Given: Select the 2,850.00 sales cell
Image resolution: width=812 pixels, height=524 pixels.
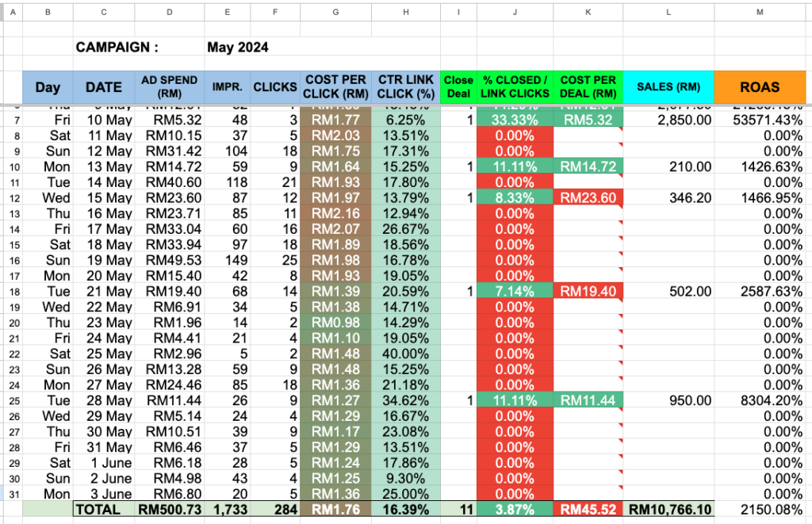Looking at the screenshot, I should coord(668,120).
